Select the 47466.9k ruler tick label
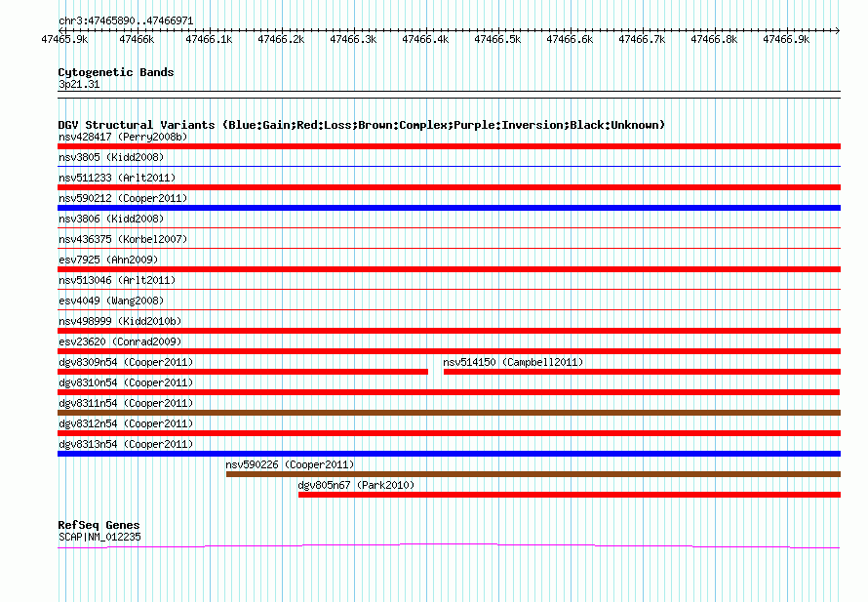The height and width of the screenshot is (602, 868). pos(785,39)
